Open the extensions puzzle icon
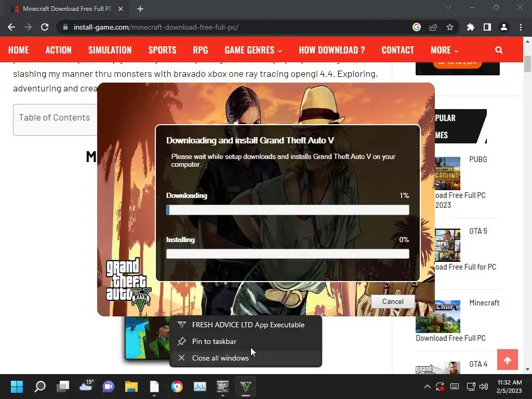 (471, 27)
